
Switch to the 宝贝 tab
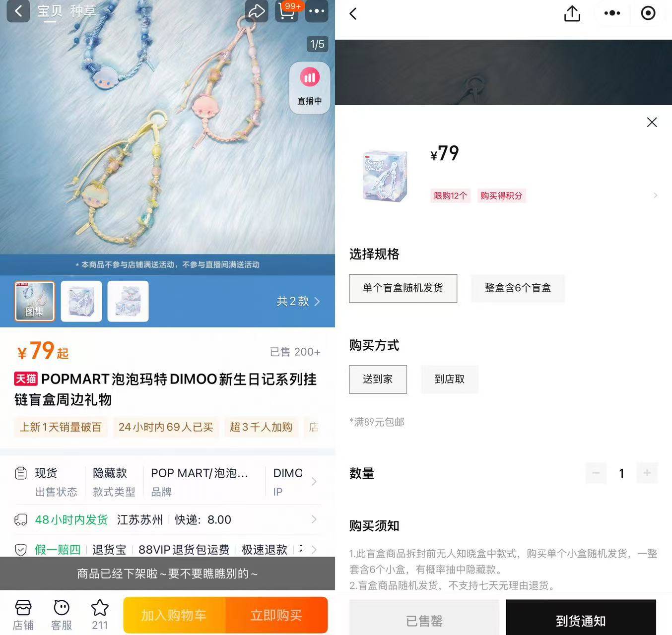pos(50,11)
